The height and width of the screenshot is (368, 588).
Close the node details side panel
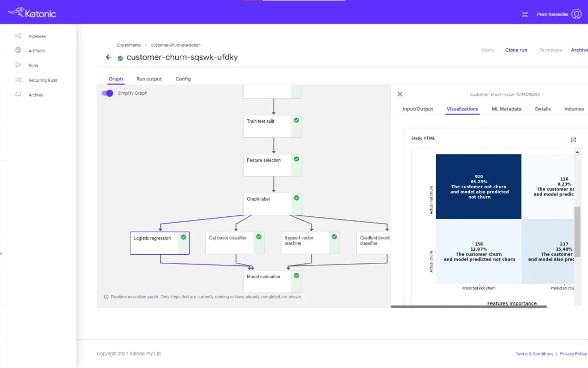[x=400, y=94]
